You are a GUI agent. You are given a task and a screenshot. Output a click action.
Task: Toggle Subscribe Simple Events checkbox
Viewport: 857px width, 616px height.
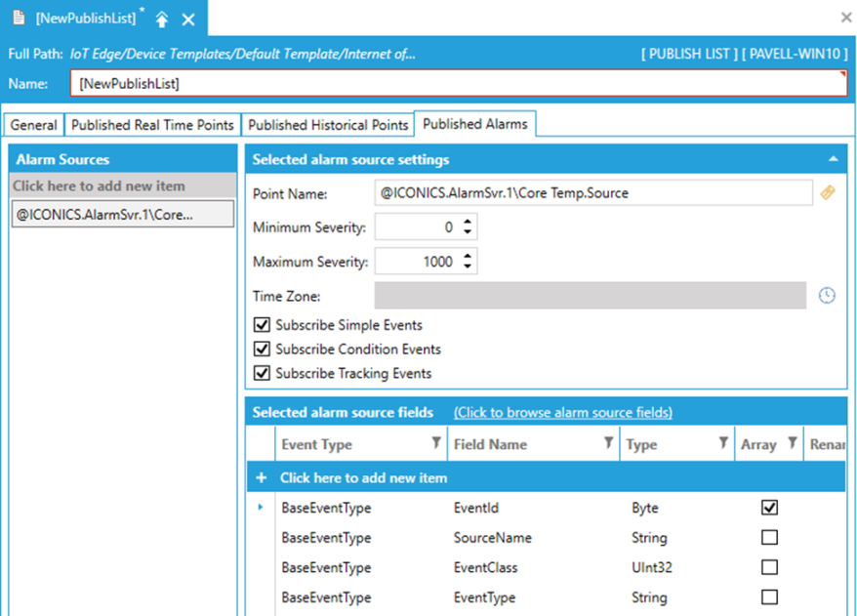click(x=261, y=325)
